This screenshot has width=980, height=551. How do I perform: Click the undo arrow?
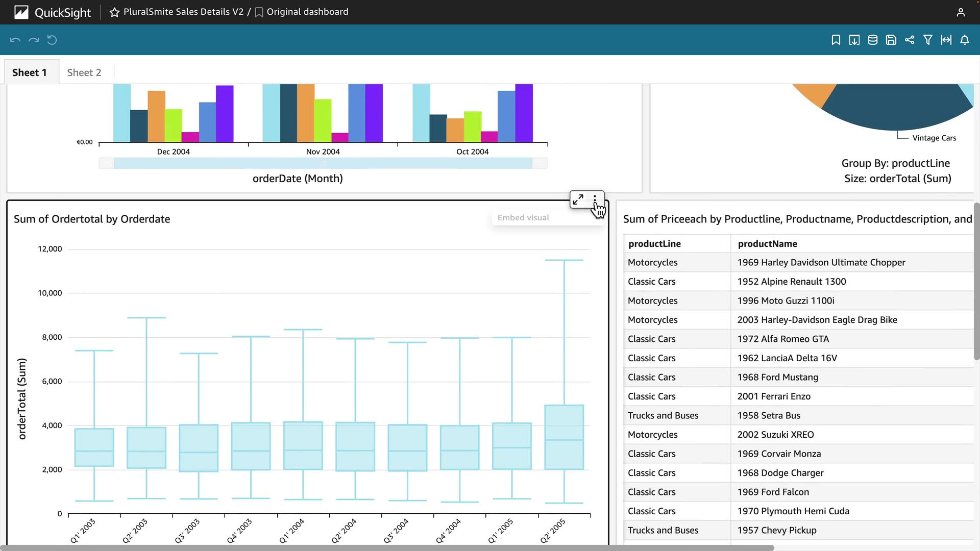tap(15, 40)
